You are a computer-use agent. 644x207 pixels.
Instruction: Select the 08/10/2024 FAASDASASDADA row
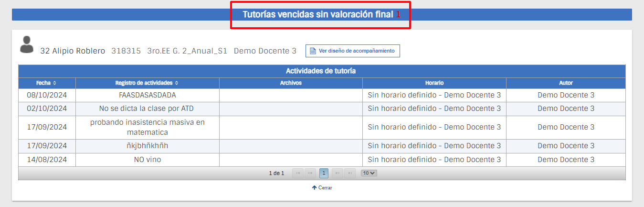tap(147, 95)
